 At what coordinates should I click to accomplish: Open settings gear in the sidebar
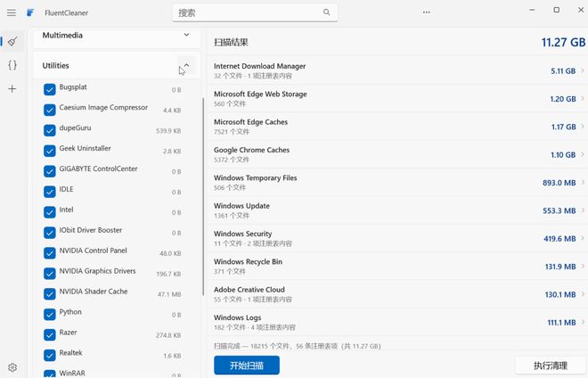click(12, 367)
